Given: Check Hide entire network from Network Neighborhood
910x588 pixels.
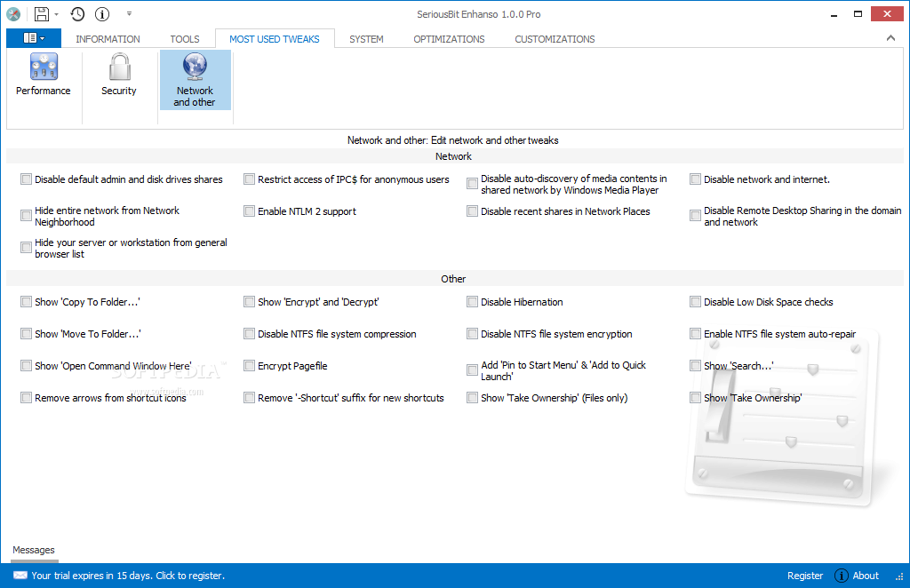Looking at the screenshot, I should [x=26, y=216].
